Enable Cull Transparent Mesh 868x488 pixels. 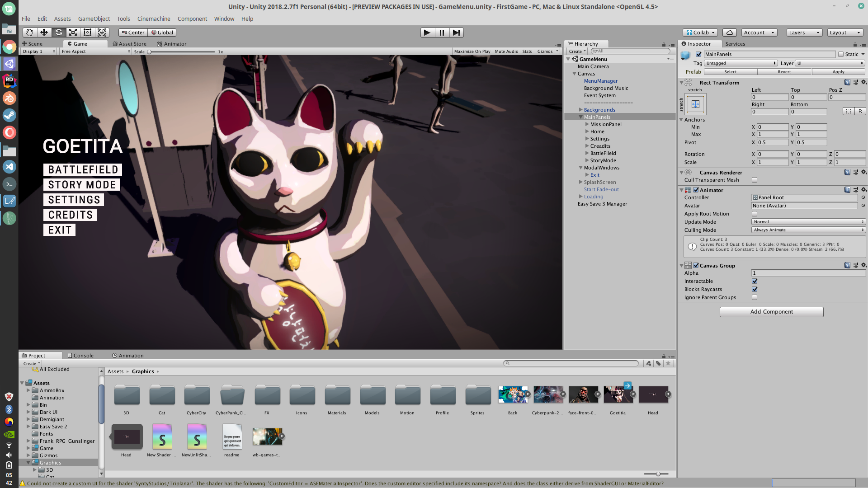(755, 180)
